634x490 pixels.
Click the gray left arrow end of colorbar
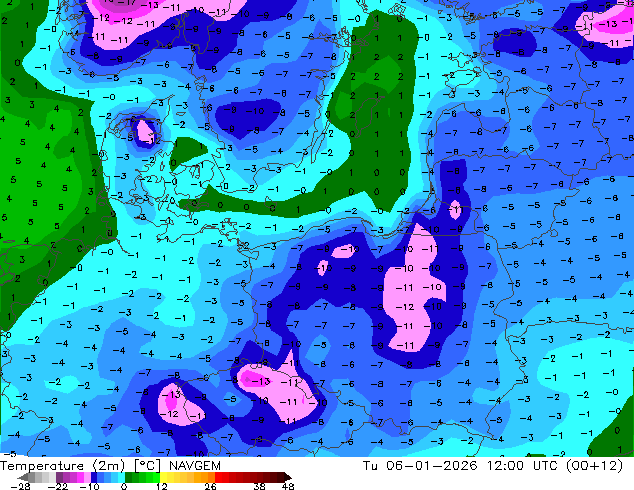click(x=23, y=477)
